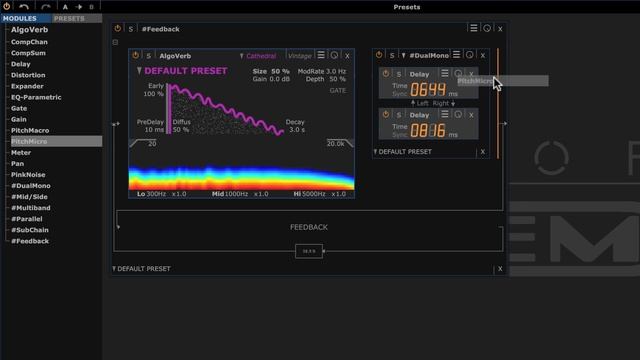Switch to the PRESETS tab
Viewport: 640px width, 360px height.
click(76, 18)
